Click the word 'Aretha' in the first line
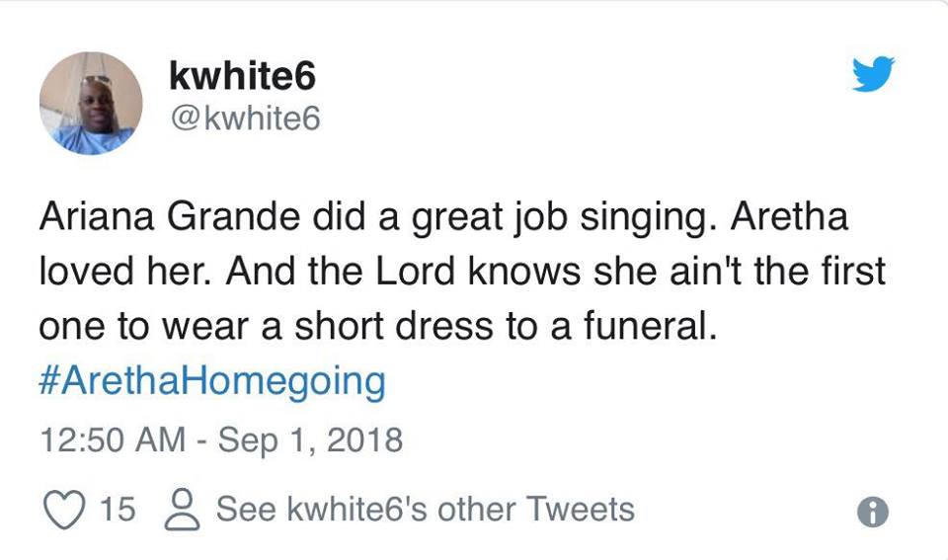Image resolution: width=948 pixels, height=560 pixels. click(788, 218)
